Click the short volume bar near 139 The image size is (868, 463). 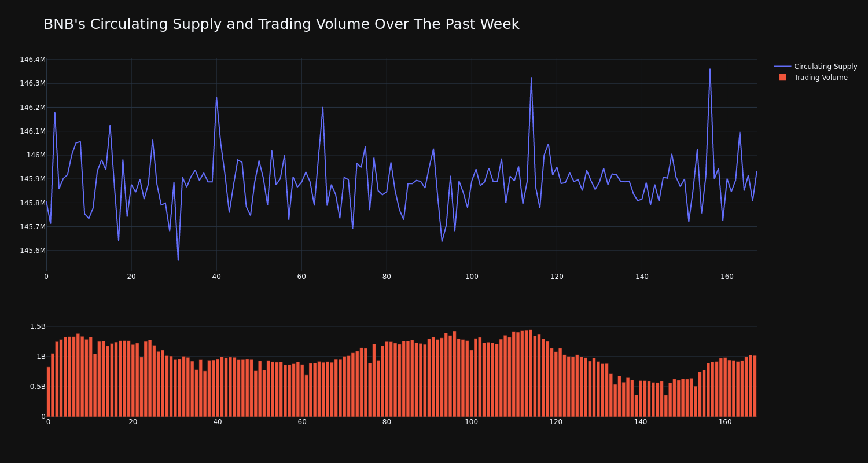637,406
